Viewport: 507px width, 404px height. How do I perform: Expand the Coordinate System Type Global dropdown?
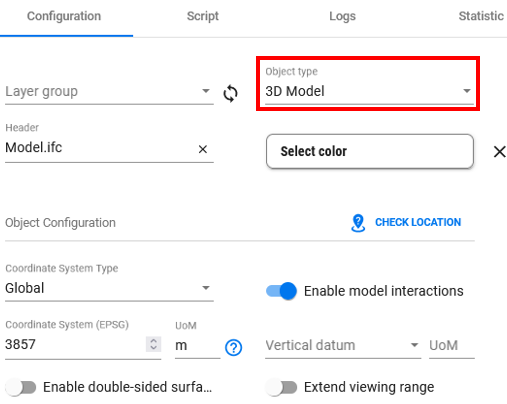click(x=109, y=282)
